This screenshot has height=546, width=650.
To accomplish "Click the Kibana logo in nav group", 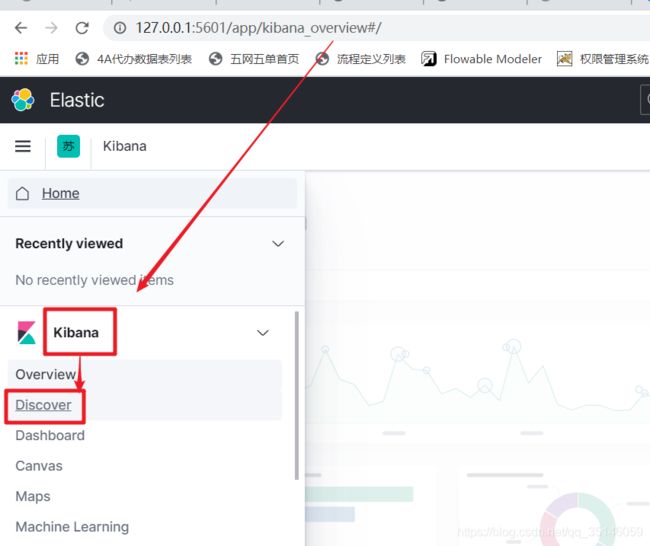I will pyautogui.click(x=27, y=332).
